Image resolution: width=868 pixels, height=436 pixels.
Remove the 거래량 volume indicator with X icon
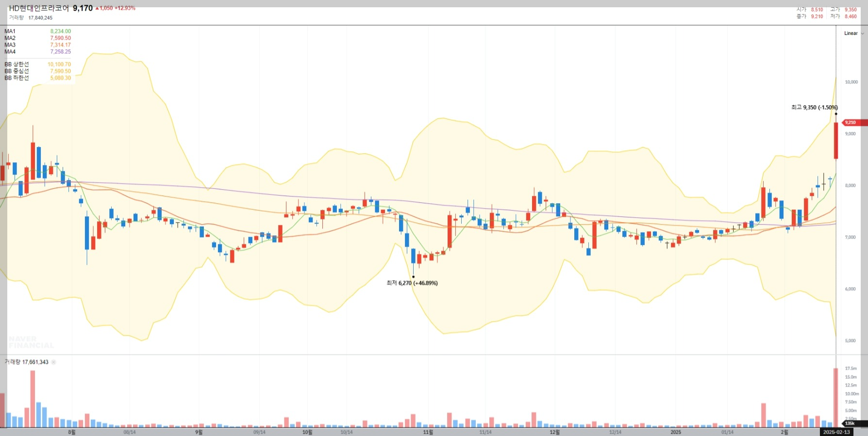[x=54, y=362]
